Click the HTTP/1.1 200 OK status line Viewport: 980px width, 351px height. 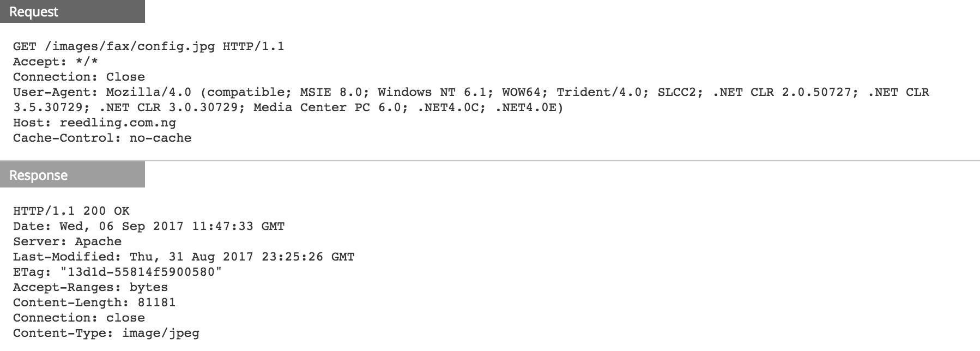pyautogui.click(x=71, y=211)
